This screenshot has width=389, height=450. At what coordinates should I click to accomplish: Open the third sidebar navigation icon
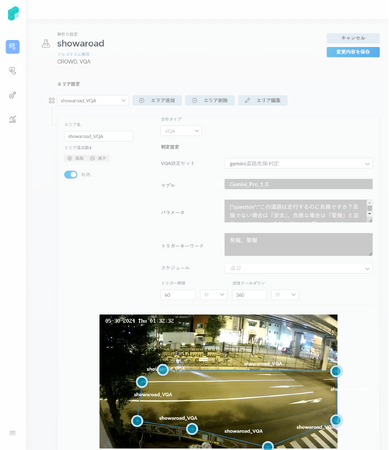[x=12, y=95]
